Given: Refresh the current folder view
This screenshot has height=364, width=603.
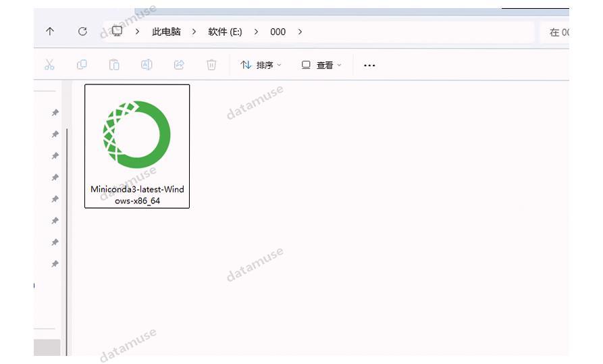Looking at the screenshot, I should pos(82,31).
